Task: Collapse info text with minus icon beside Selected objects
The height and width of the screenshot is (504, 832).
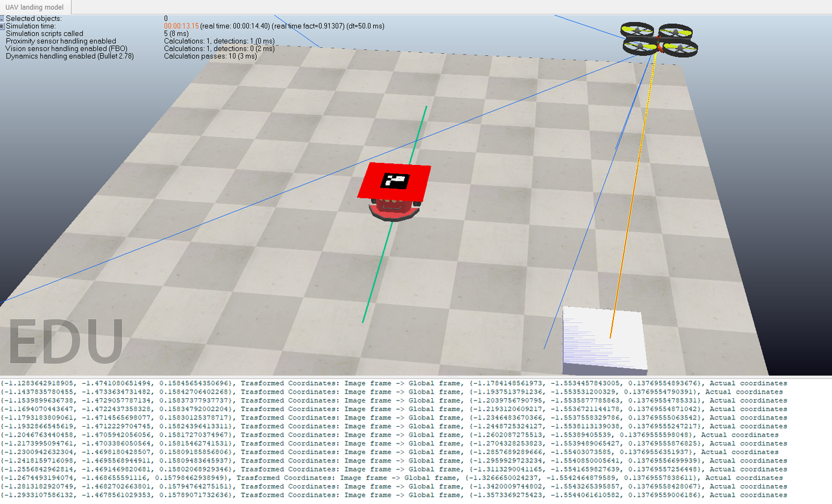Action: pos(2,19)
